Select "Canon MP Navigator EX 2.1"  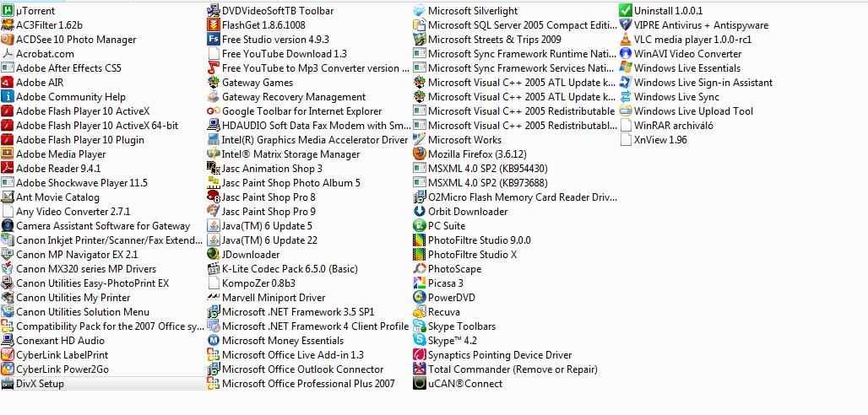pos(77,255)
